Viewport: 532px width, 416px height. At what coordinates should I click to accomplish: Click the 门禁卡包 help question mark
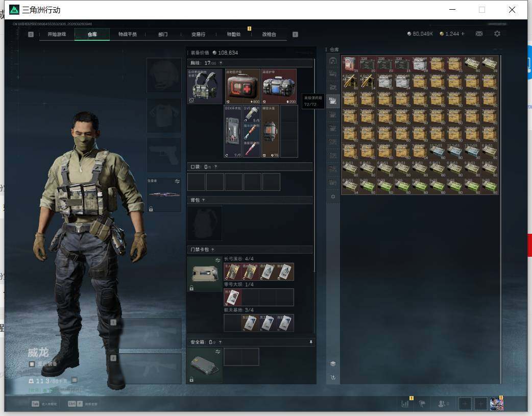[x=212, y=250]
